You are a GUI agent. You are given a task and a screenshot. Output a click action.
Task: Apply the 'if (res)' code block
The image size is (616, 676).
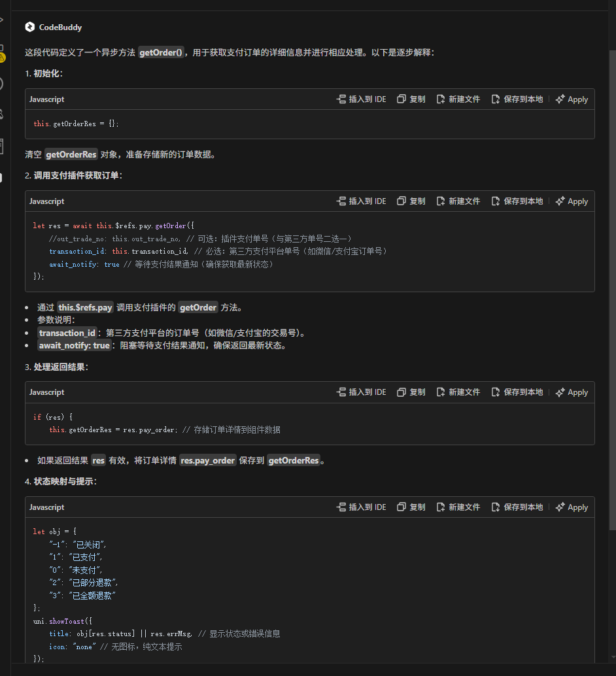pos(572,392)
